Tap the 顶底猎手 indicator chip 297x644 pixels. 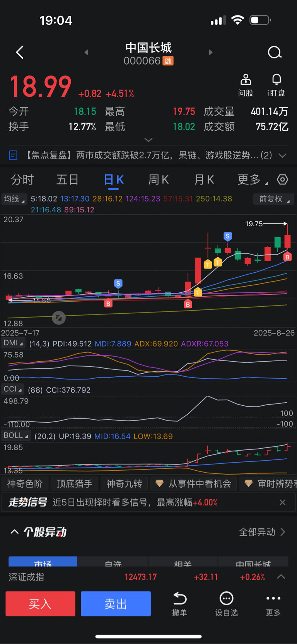(x=75, y=483)
